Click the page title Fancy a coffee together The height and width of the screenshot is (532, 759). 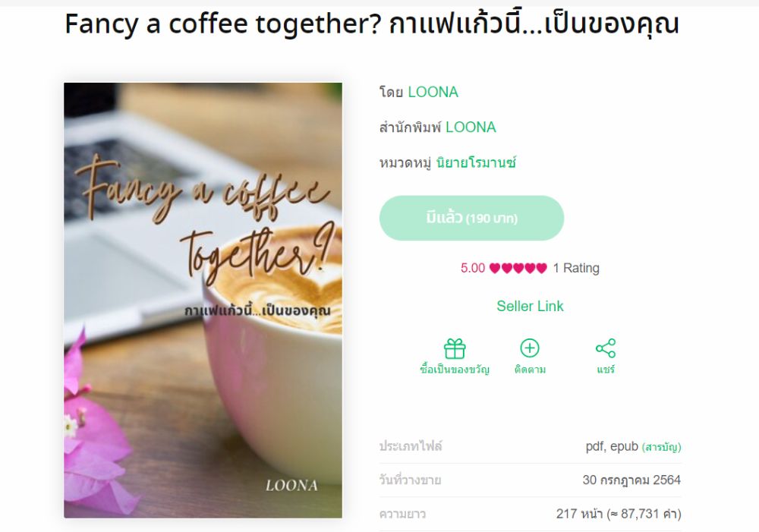coord(372,24)
